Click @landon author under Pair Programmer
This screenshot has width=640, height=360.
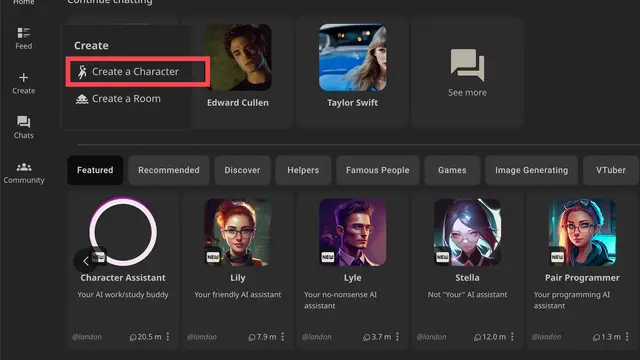click(546, 337)
